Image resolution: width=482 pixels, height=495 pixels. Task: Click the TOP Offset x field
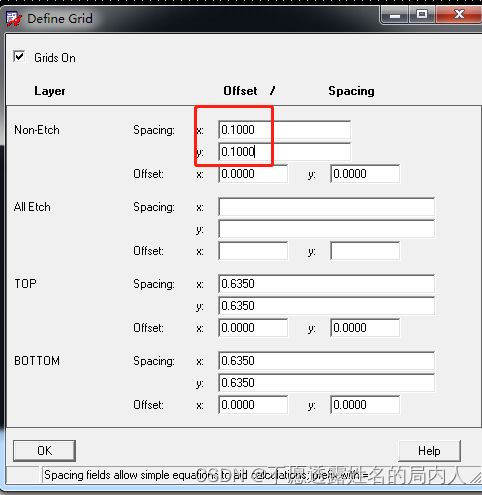pyautogui.click(x=253, y=328)
